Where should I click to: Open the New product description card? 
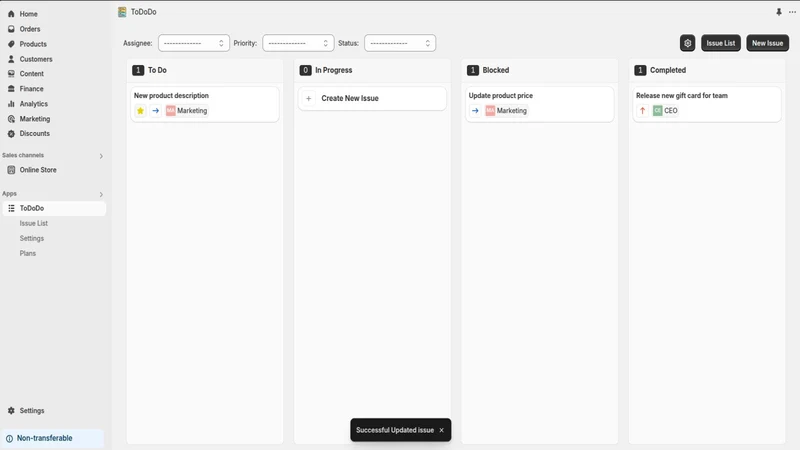click(205, 104)
